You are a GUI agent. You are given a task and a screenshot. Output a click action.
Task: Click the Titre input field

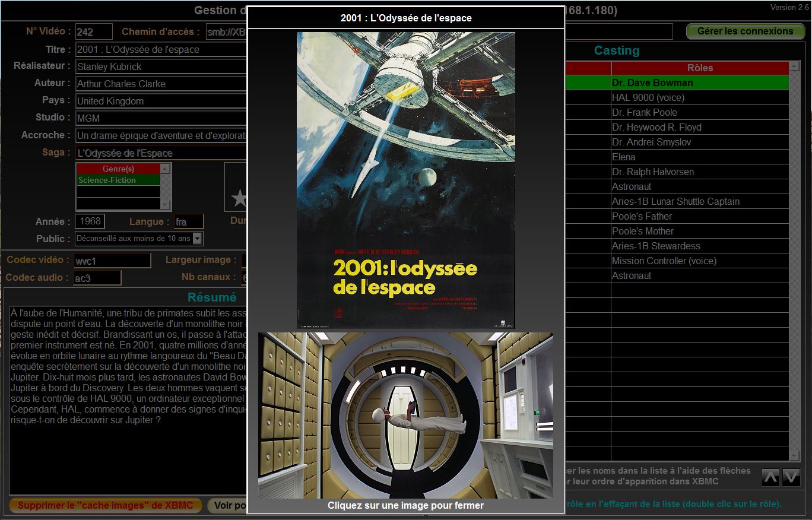[x=161, y=49]
